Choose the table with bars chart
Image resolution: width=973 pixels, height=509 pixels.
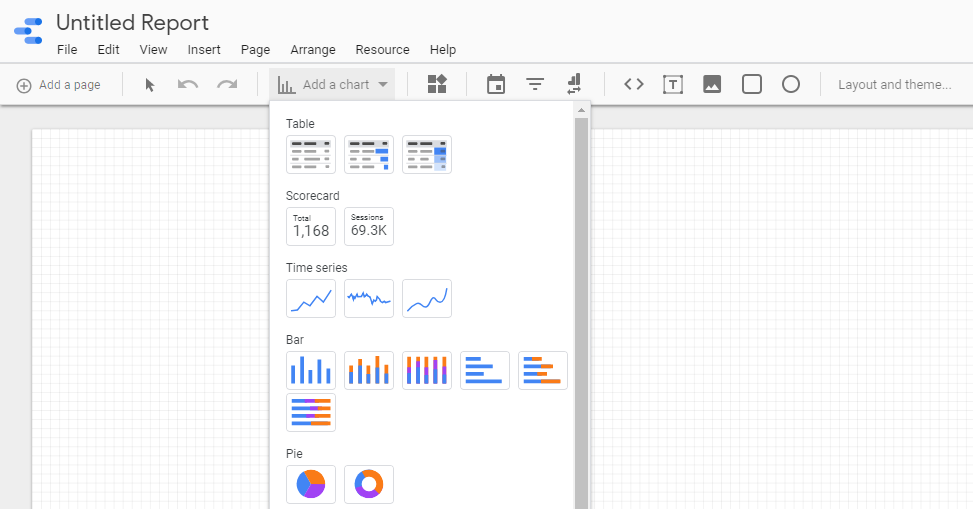(x=369, y=155)
